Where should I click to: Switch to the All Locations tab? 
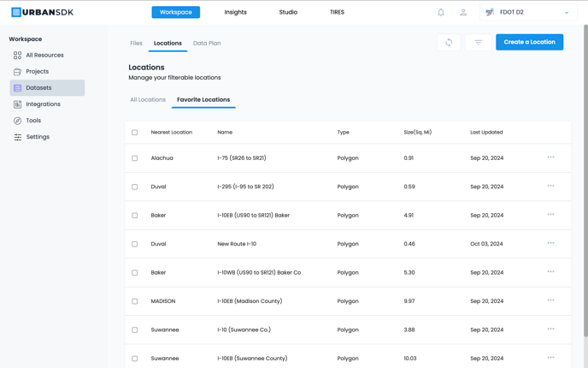(x=148, y=100)
